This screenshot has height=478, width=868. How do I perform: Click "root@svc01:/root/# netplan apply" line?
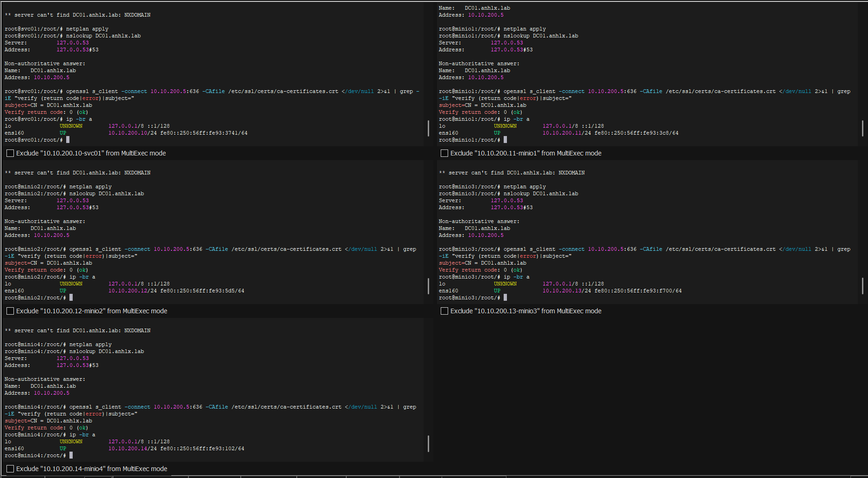(x=56, y=29)
